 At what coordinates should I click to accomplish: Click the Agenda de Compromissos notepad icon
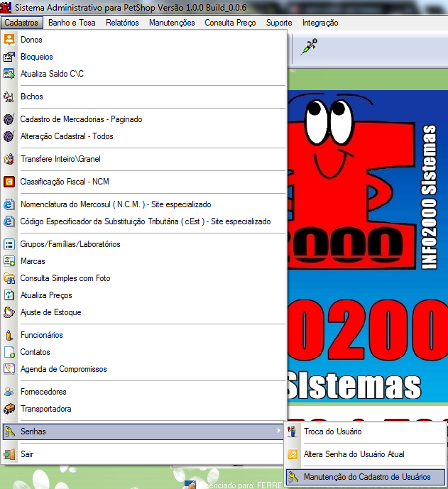[9, 369]
